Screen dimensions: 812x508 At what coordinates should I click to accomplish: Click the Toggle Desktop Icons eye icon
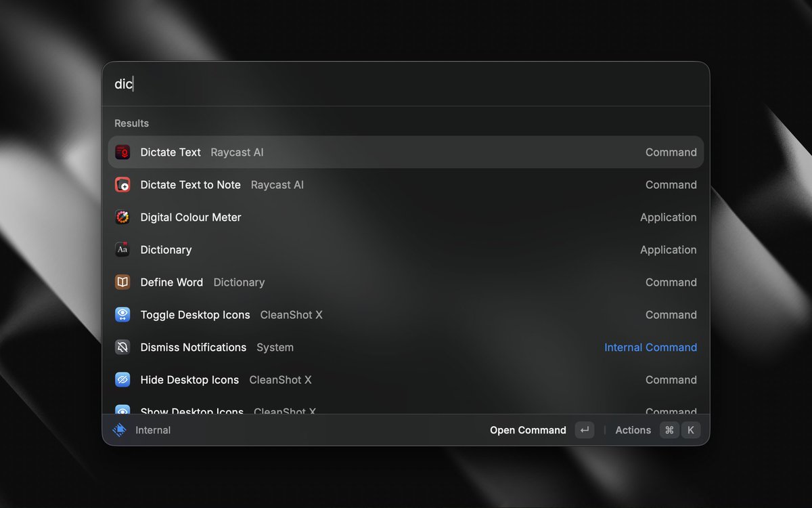pos(122,315)
